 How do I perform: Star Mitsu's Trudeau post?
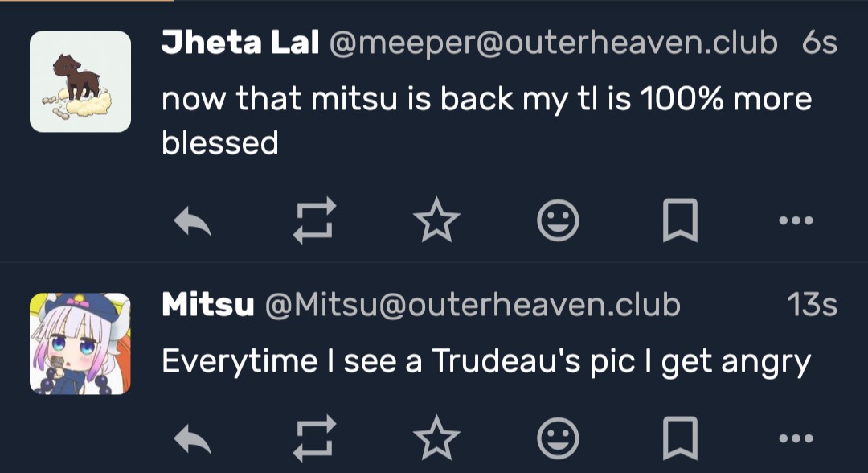436,439
